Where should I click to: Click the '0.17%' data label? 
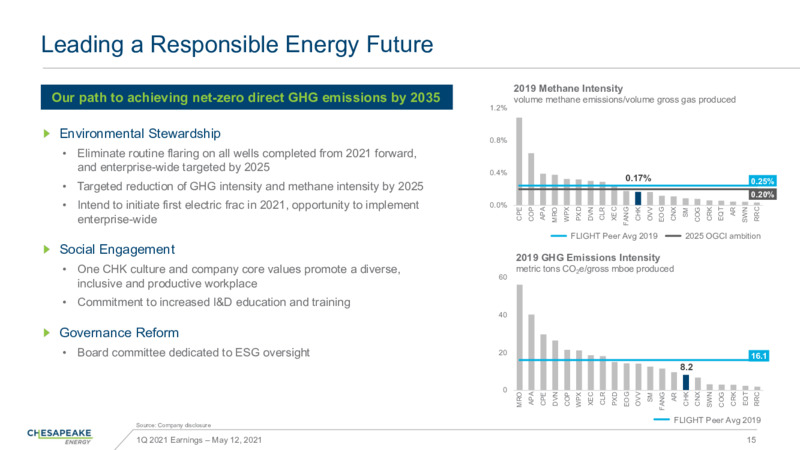tap(638, 178)
